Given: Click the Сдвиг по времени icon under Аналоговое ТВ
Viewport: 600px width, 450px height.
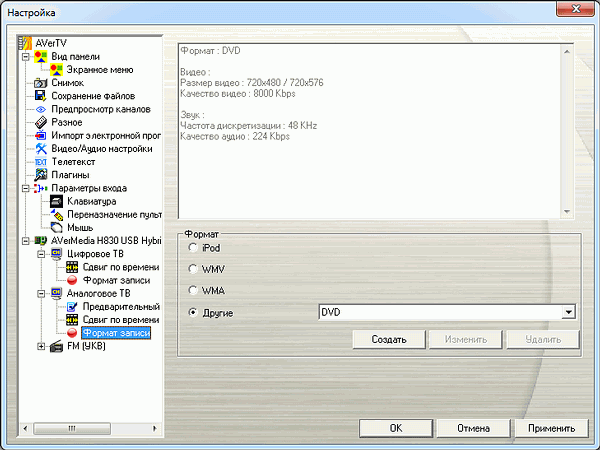Looking at the screenshot, I should click(x=72, y=320).
